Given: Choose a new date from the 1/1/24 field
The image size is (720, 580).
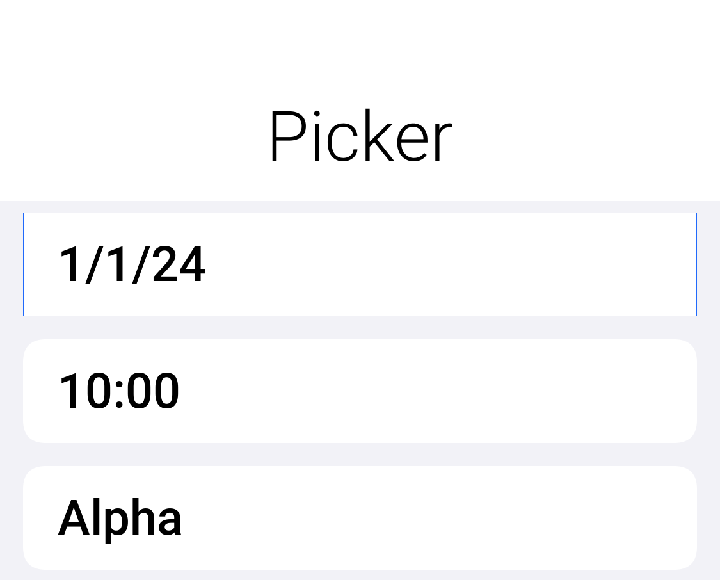Looking at the screenshot, I should pyautogui.click(x=360, y=265).
